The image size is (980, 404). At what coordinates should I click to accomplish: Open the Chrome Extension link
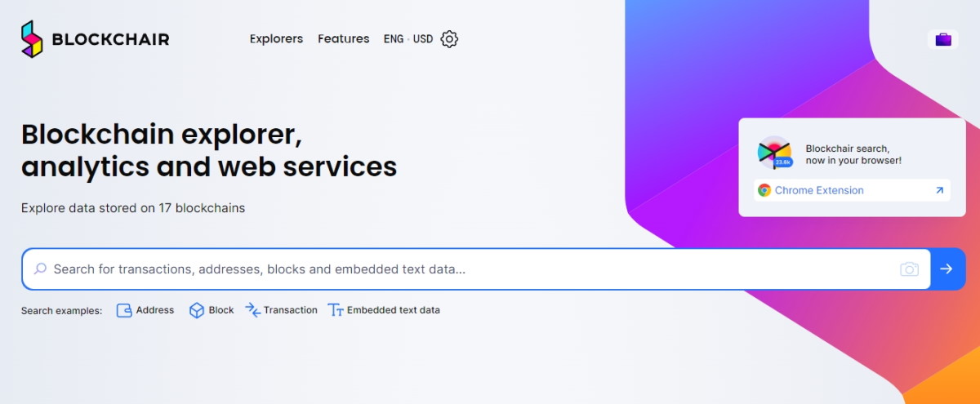[x=852, y=190]
